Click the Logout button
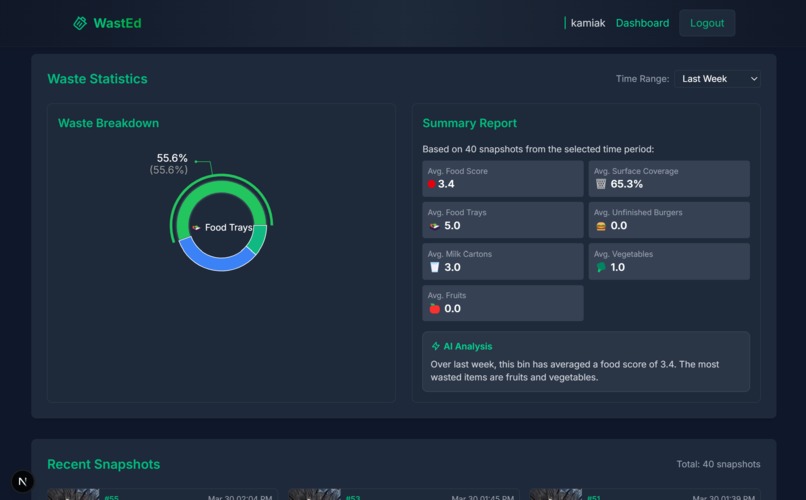 [x=707, y=23]
